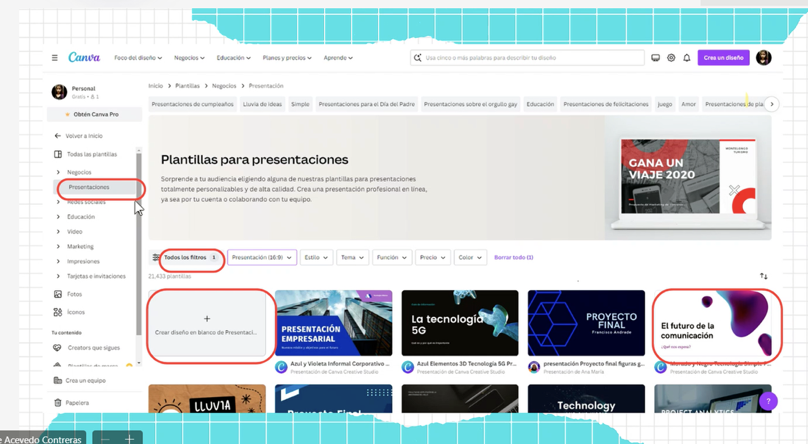
Task: Click the back arrow next to Volver a inicio
Action: (57, 135)
